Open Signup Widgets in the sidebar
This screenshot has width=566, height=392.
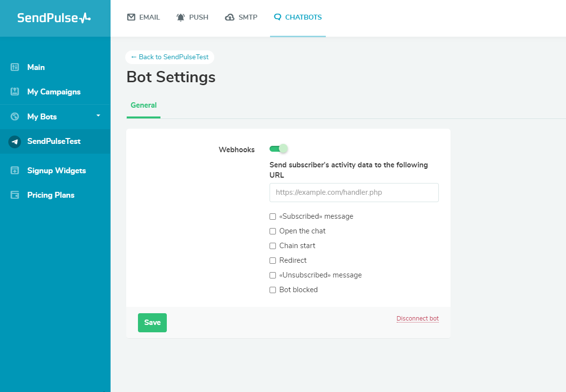(55, 170)
